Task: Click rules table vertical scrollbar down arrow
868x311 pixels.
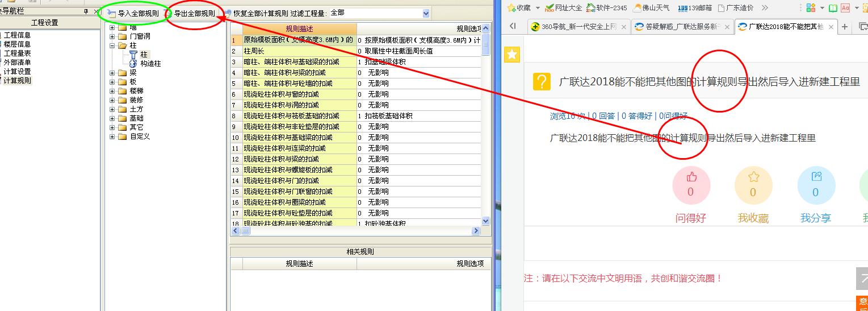Action: (486, 221)
